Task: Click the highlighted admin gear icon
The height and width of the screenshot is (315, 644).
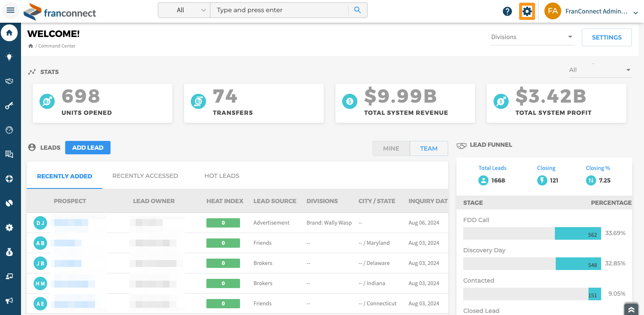Action: click(527, 11)
